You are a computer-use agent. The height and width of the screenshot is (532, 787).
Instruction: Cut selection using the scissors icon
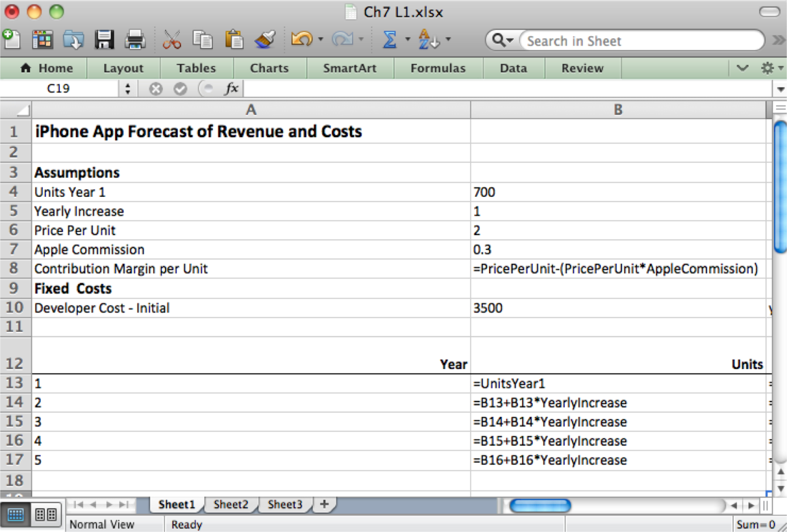click(x=172, y=39)
